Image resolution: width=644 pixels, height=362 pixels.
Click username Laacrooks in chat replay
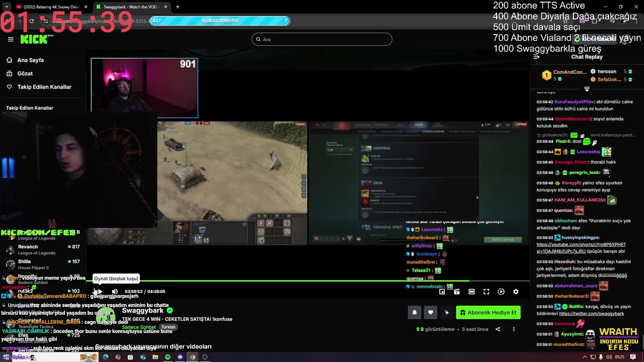[588, 152]
